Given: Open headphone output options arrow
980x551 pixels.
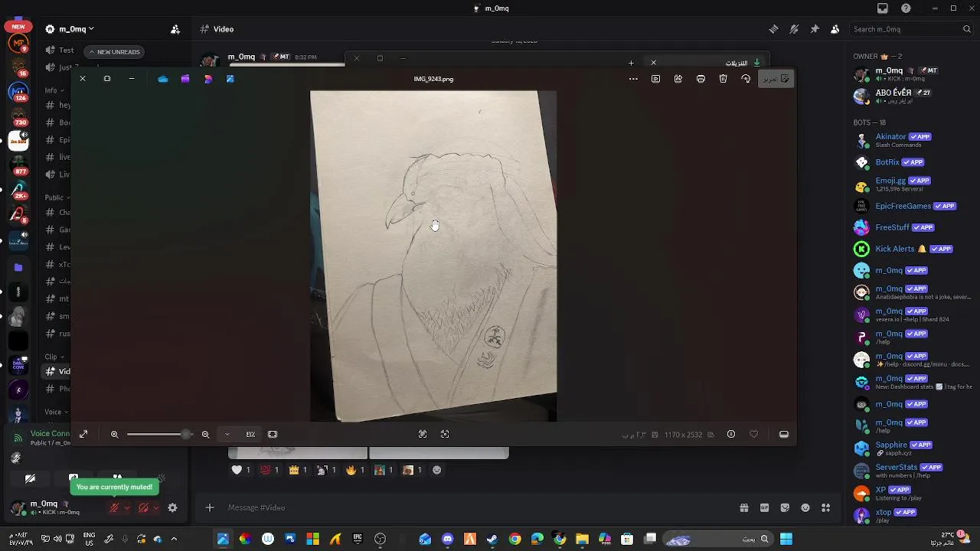Looking at the screenshot, I should pos(156,508).
